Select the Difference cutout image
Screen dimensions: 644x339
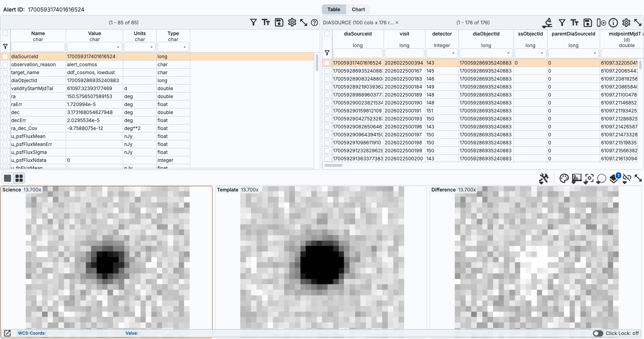[x=536, y=261]
